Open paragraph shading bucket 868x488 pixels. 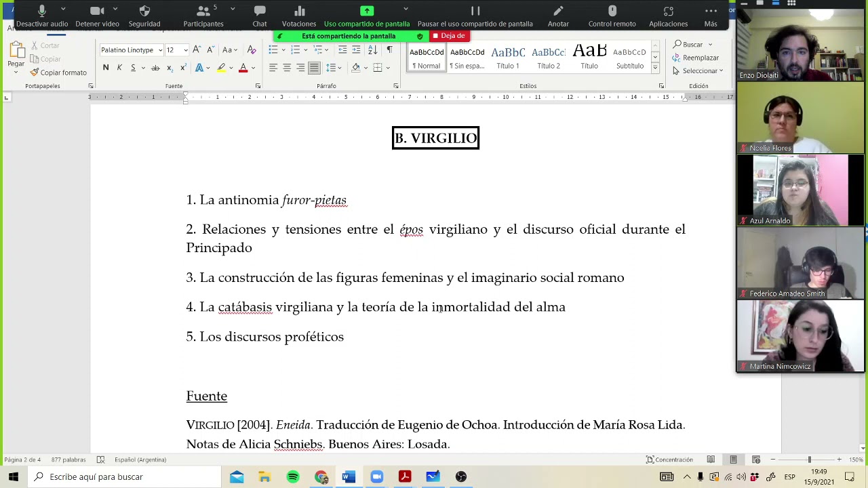click(x=355, y=68)
